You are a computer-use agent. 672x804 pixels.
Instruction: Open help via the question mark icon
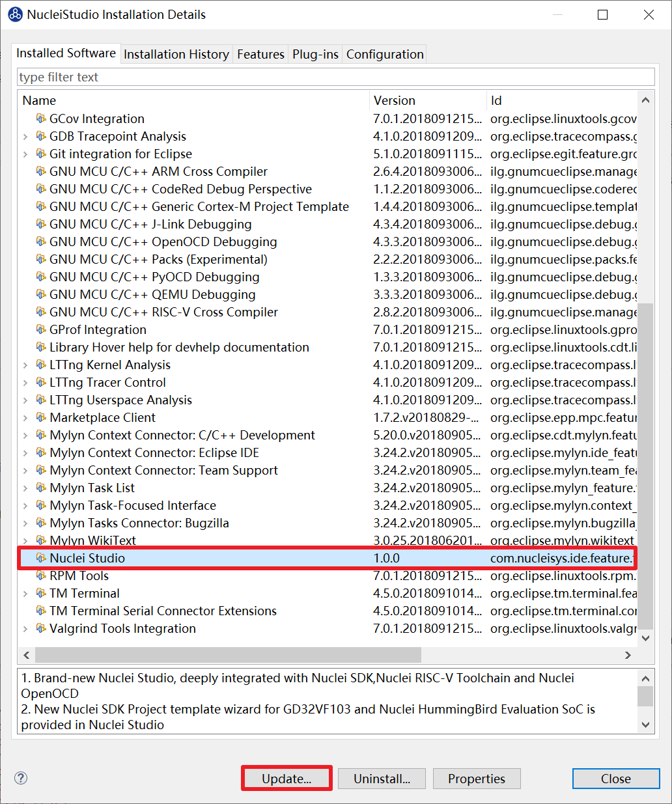pyautogui.click(x=21, y=778)
